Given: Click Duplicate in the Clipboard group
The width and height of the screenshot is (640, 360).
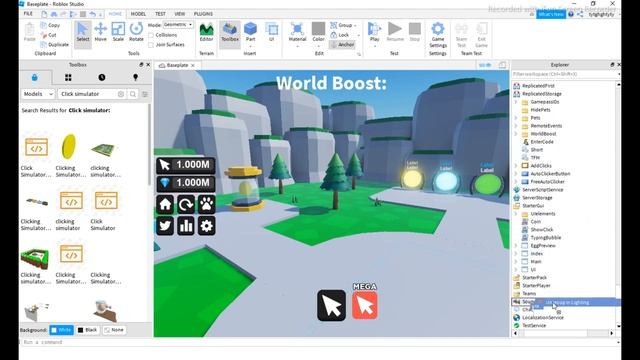Looking at the screenshot, I should 55,44.
